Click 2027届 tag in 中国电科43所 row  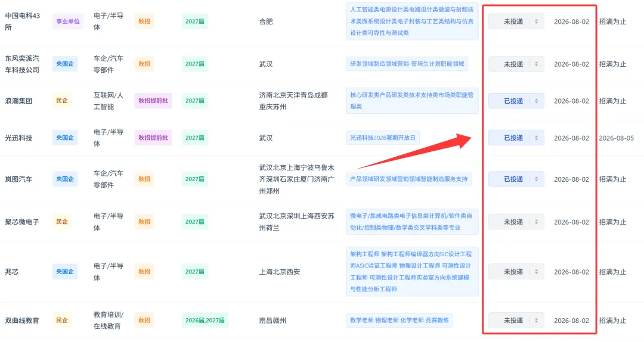pyautogui.click(x=194, y=21)
